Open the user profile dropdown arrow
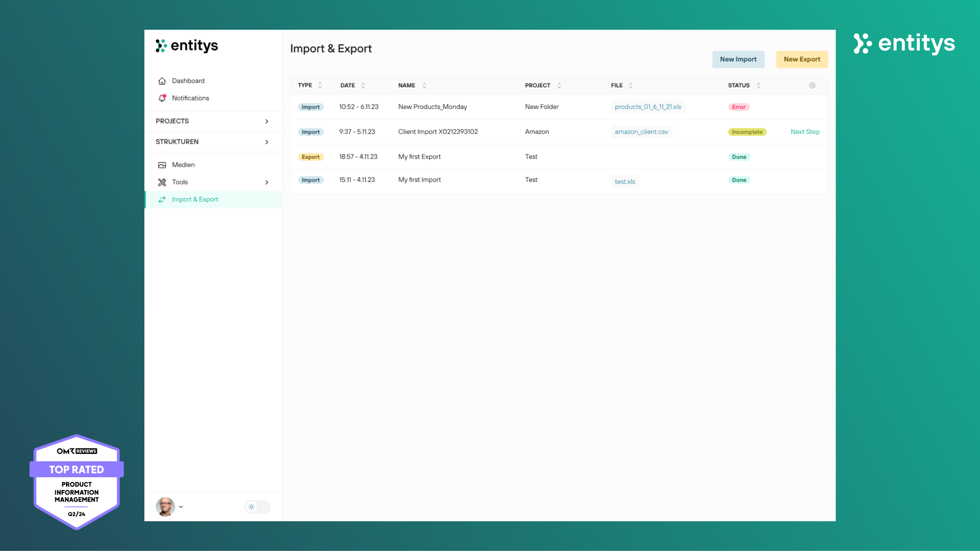The height and width of the screenshot is (551, 980). (x=181, y=507)
